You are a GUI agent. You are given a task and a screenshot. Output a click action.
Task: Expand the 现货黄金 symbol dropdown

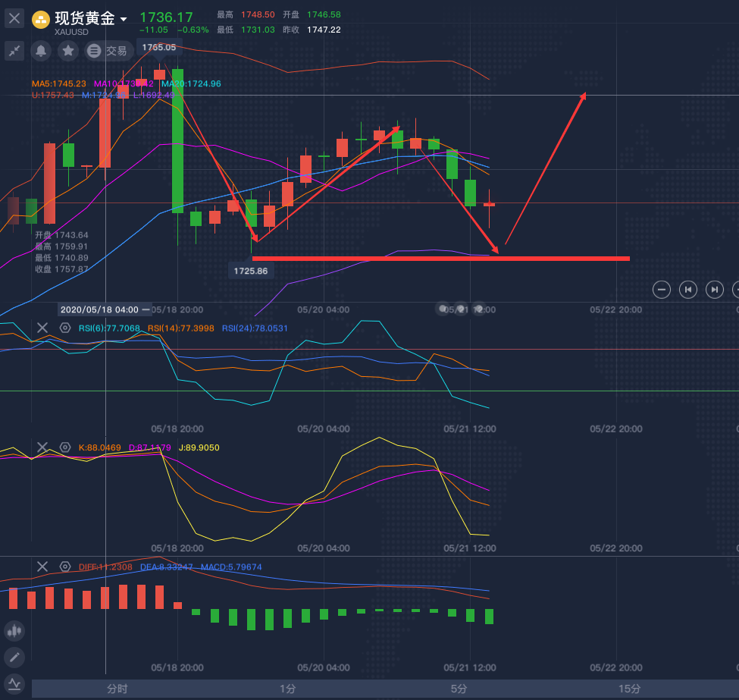pyautogui.click(x=124, y=19)
